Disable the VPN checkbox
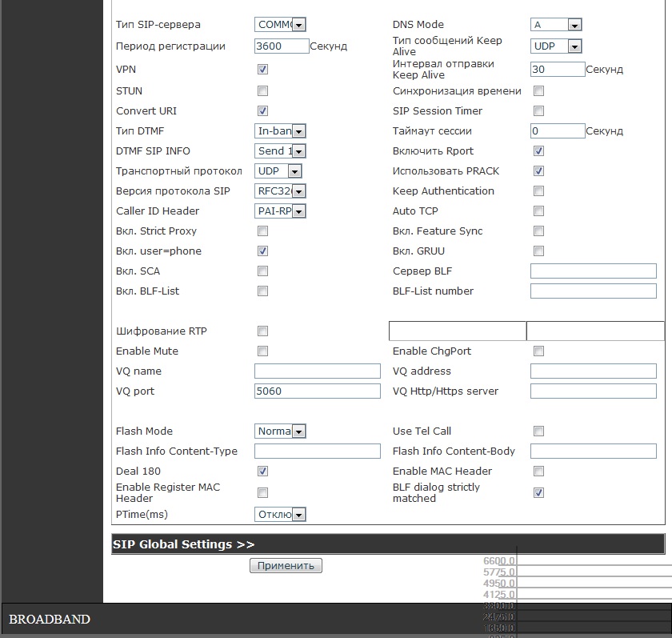 262,70
